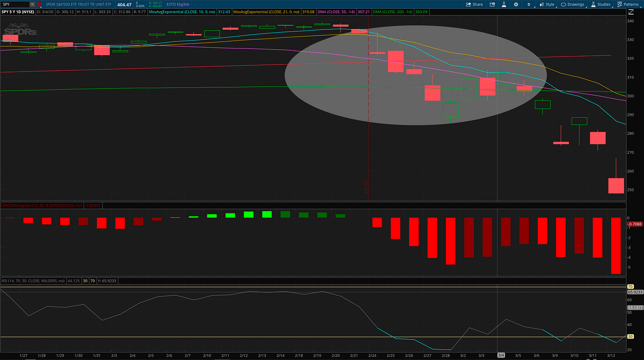The width and height of the screenshot is (644, 360).
Task: Click the Y: 65.9233 RSI readout
Action: [x=107, y=280]
